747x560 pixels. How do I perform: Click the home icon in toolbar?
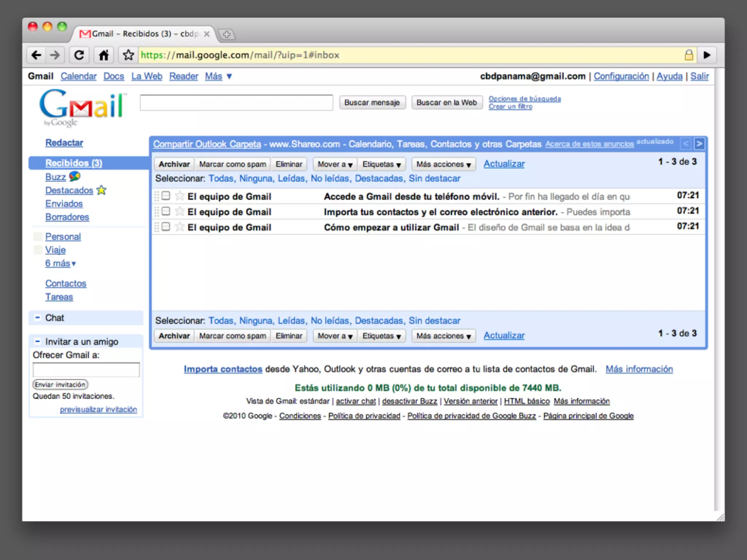click(104, 55)
